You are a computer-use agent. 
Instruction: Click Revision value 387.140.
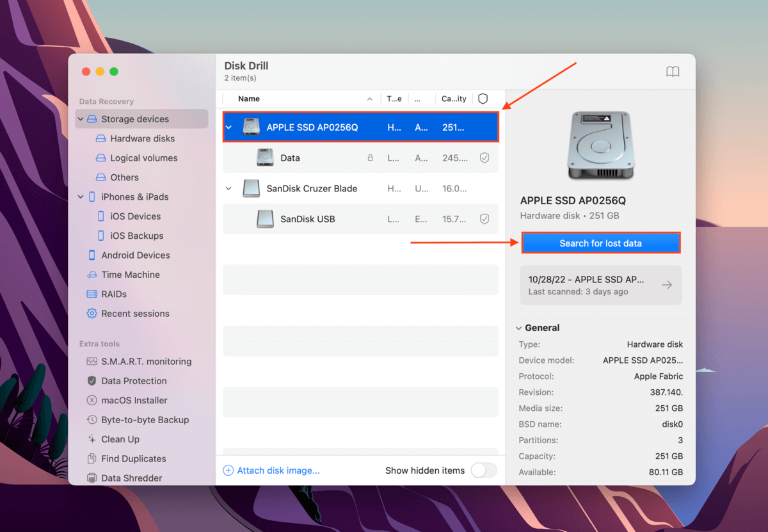(666, 392)
